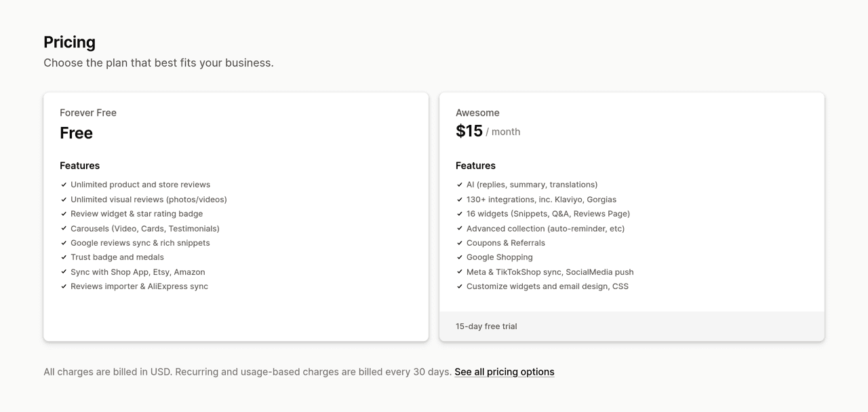Screen dimensions: 868x412
Task: Click the checkmark beside 'Coupons & Referrals'
Action: click(460, 243)
